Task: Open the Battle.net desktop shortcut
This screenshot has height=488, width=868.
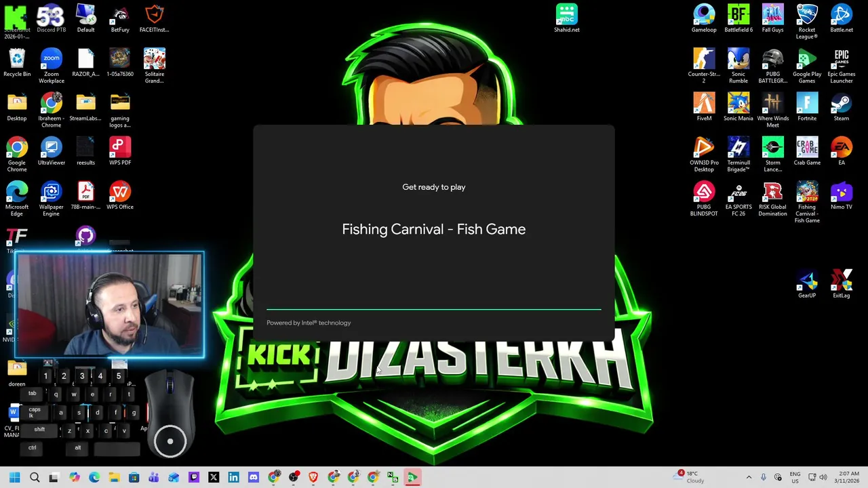Action: click(841, 18)
